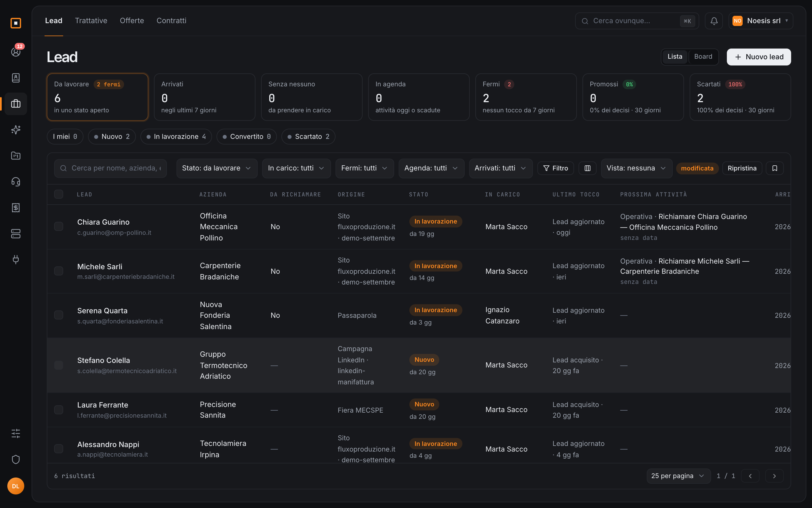Open the contacts icon with 12 badge
The image size is (812, 508).
click(x=16, y=52)
